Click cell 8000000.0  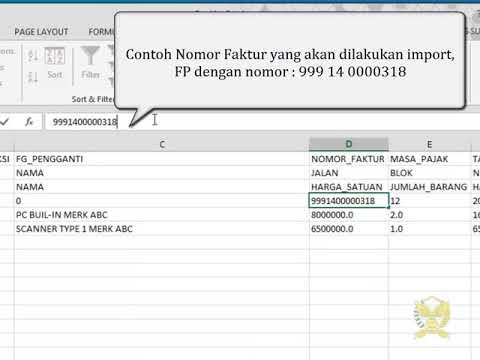pyautogui.click(x=349, y=215)
